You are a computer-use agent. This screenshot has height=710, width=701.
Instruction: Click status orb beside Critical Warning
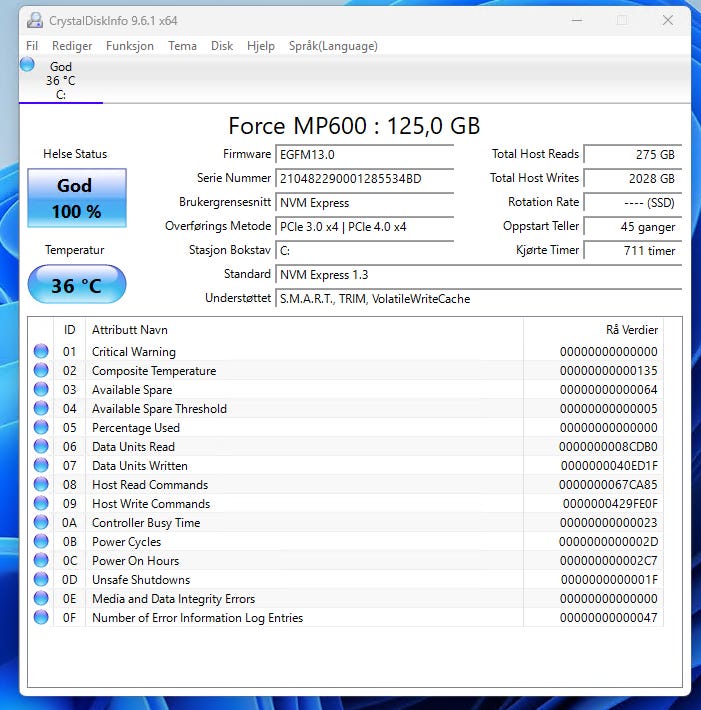coord(41,352)
